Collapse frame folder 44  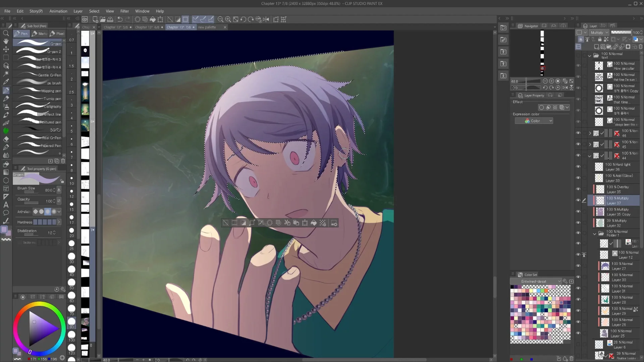click(590, 156)
